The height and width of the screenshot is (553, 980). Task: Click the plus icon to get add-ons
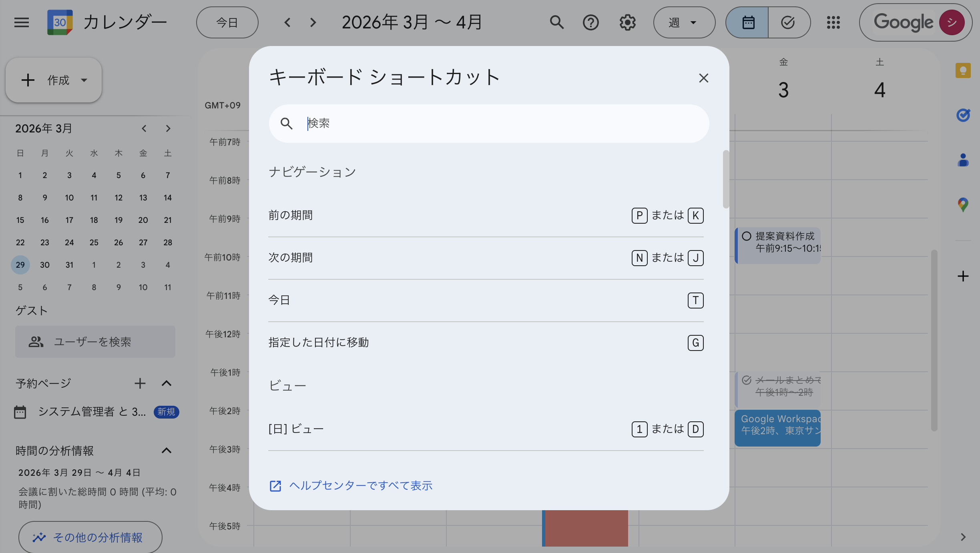click(x=962, y=276)
